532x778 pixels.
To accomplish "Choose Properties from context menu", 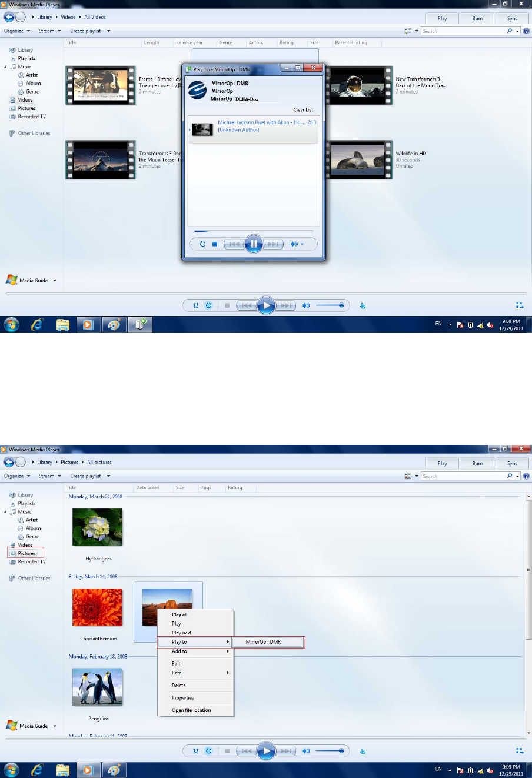I will point(195,698).
